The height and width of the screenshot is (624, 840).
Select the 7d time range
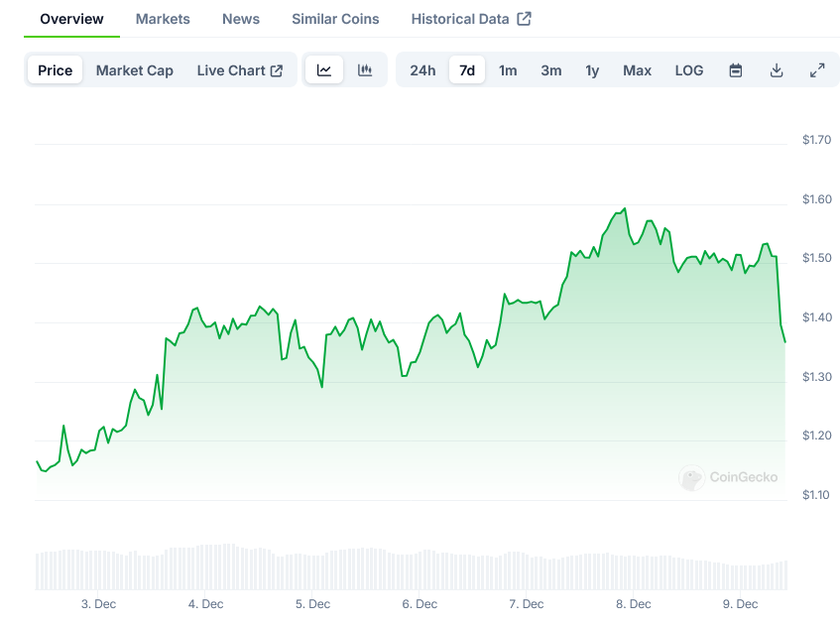pos(467,70)
